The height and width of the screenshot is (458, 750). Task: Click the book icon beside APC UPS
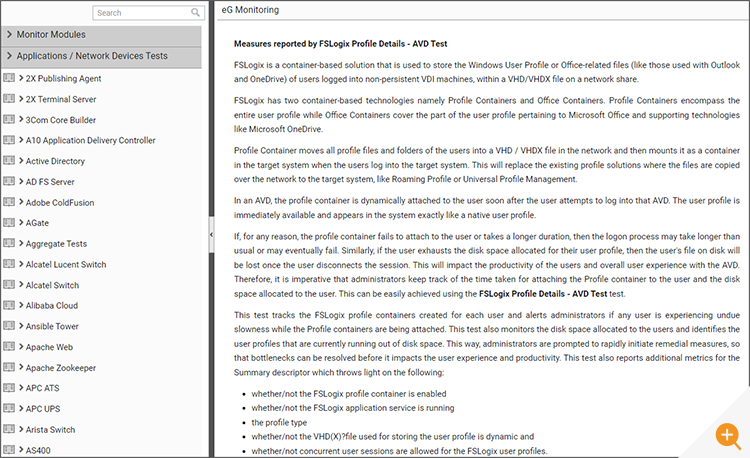pos(9,408)
